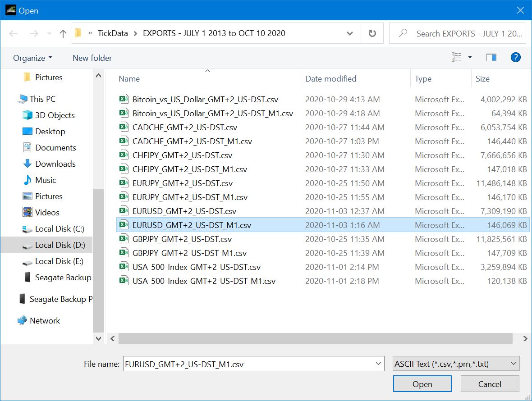Click the refresh folder icon
The width and height of the screenshot is (532, 401).
coord(372,33)
